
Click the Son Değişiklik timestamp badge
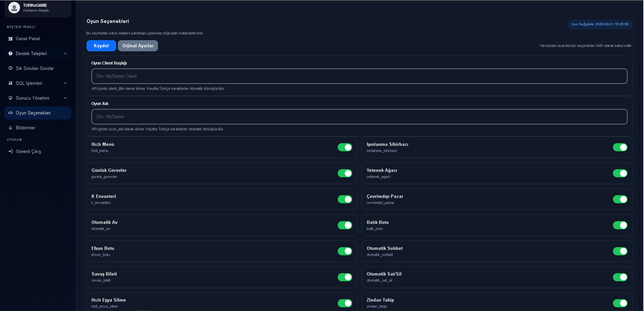[x=600, y=24]
